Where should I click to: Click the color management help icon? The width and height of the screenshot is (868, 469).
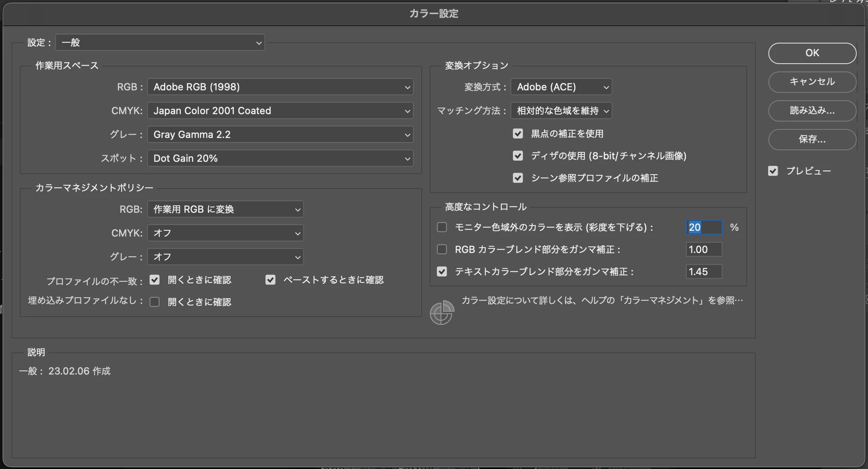442,313
